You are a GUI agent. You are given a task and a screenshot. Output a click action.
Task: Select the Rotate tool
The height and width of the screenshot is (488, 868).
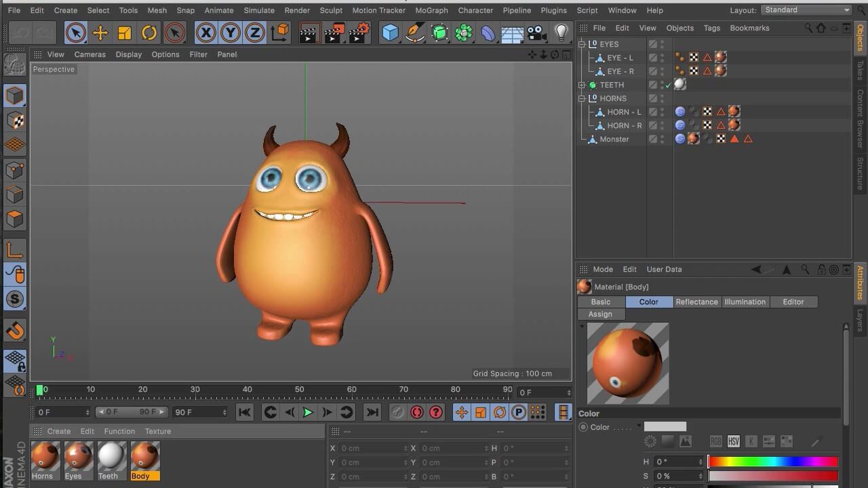[x=151, y=32]
